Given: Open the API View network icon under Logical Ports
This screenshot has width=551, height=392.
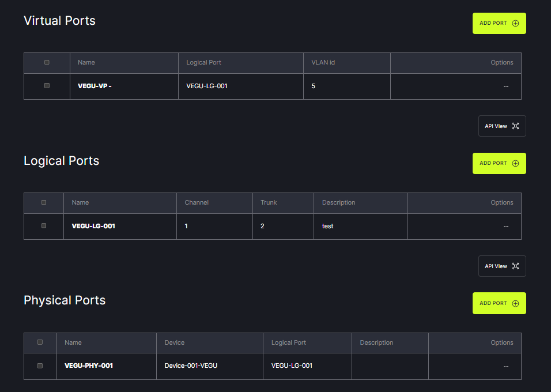Looking at the screenshot, I should click(x=515, y=266).
